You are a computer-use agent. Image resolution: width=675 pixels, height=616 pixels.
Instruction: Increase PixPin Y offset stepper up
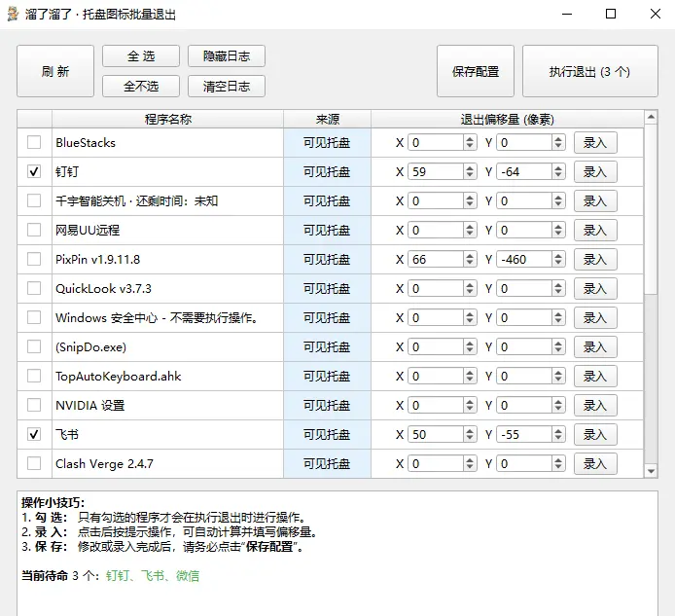(x=558, y=255)
